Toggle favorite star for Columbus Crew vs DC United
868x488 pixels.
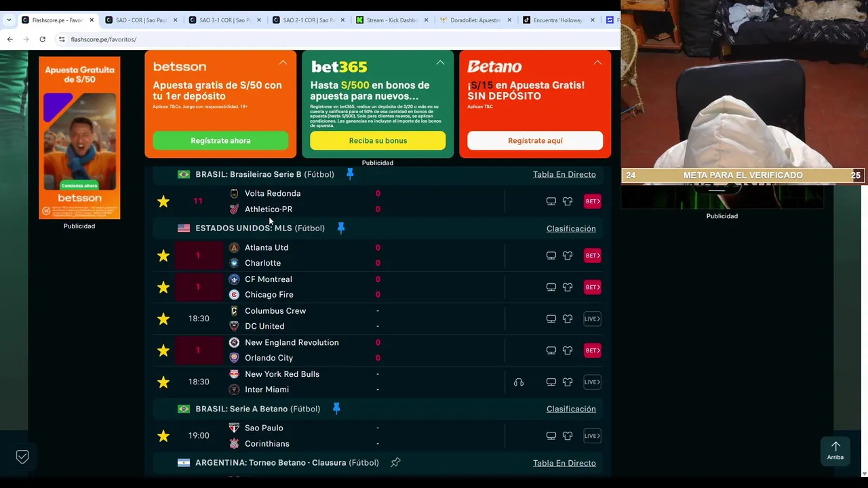coord(163,319)
